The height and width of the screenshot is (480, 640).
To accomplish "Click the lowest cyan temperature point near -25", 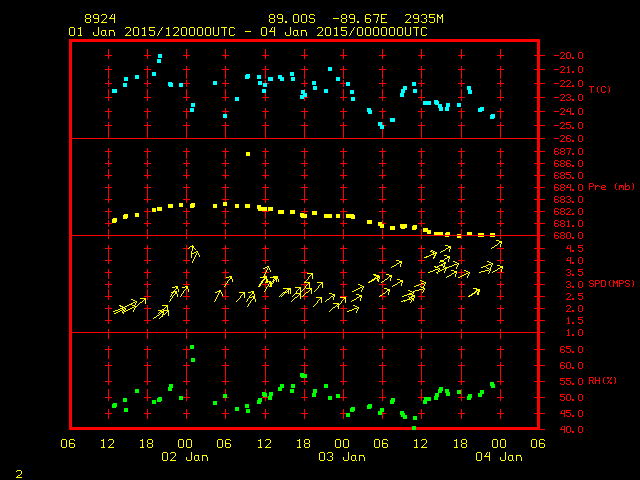I will [381, 127].
